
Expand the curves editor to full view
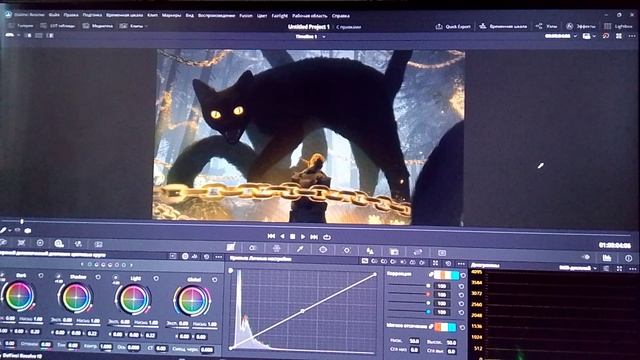(x=436, y=263)
